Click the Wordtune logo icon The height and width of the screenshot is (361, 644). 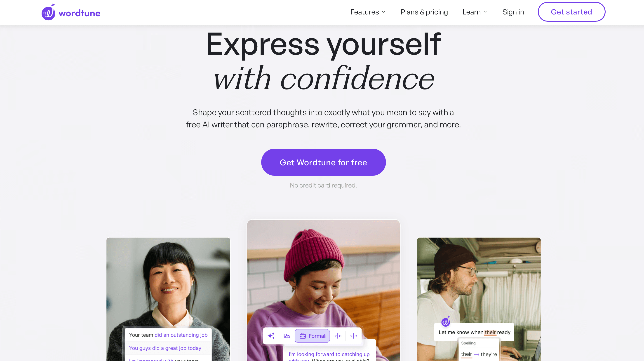(x=48, y=12)
